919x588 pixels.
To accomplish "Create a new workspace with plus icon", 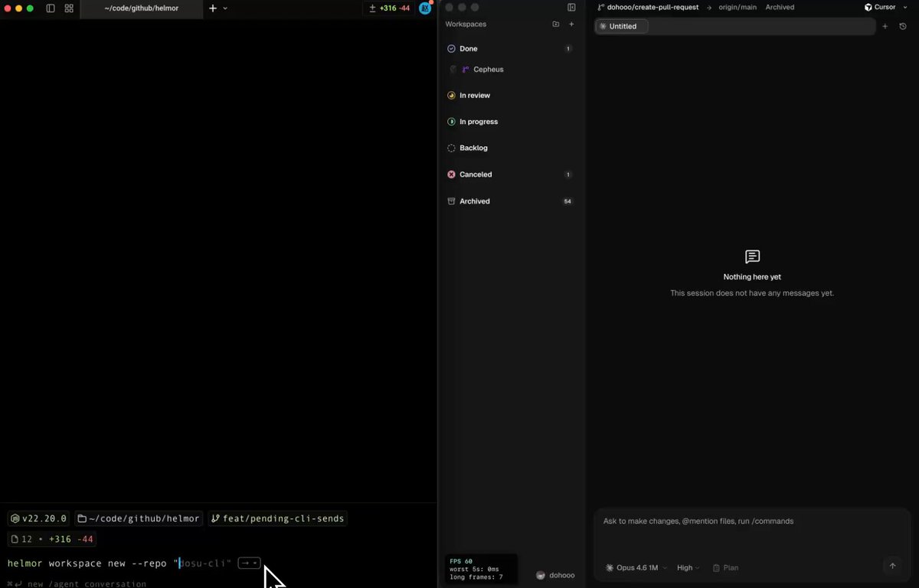I will tap(571, 24).
